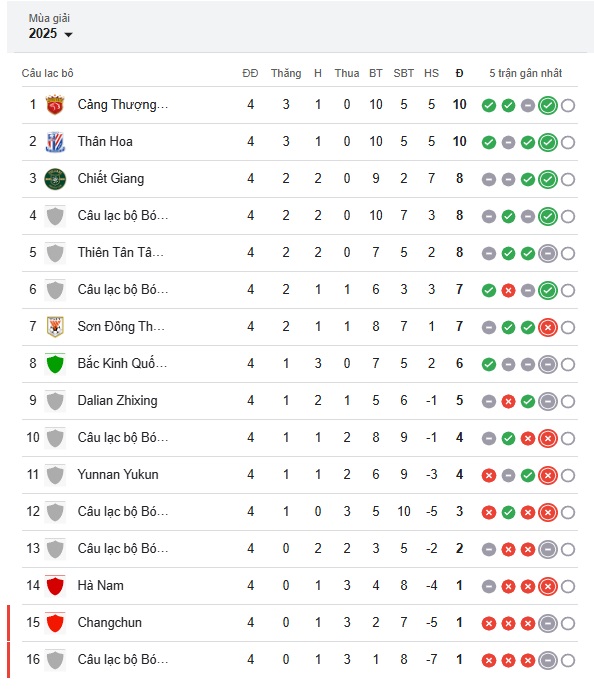The width and height of the screenshot is (594, 689).
Task: Click the Chiết Giang green round crest
Action: tap(55, 179)
